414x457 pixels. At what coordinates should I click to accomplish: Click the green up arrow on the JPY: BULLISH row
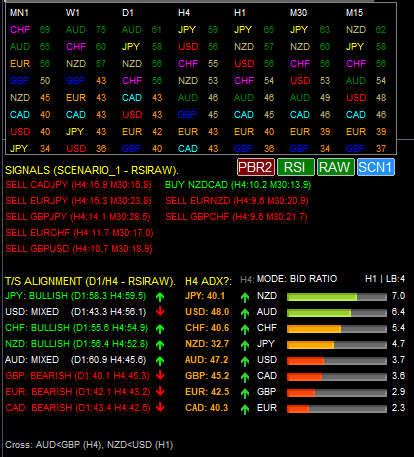point(160,296)
